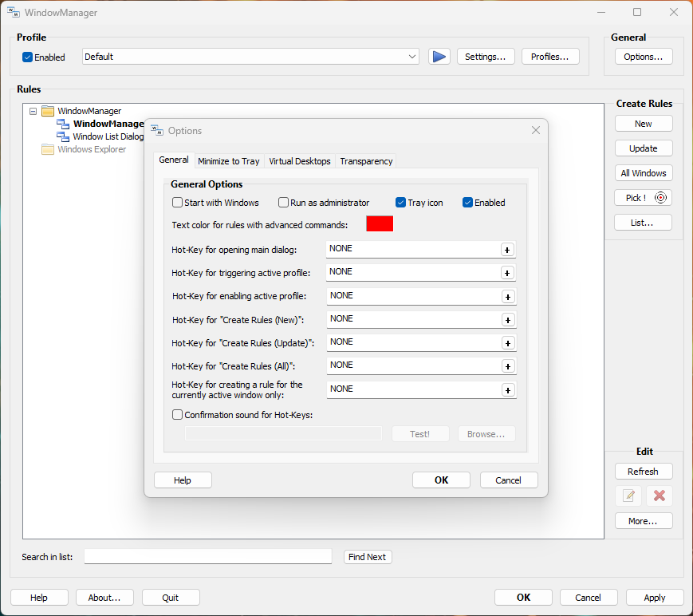Click the blue play trigger profile icon
Viewport: 693px width, 616px height.
pos(439,57)
